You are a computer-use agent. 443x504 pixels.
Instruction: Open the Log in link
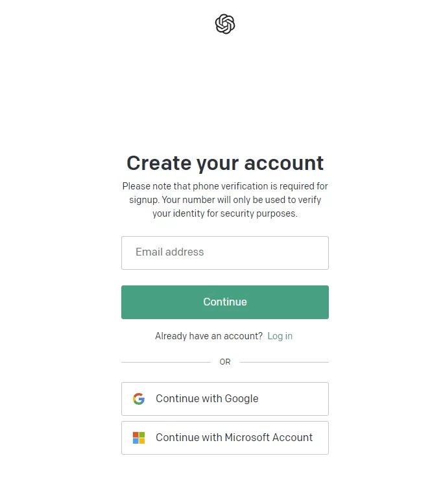280,336
